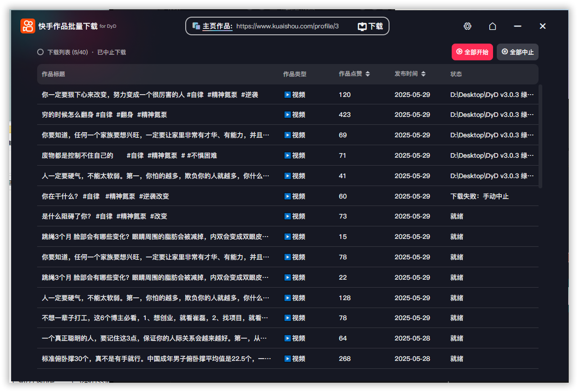Click file path in row with 120 likes
Screen dimensions: 578x392
[x=492, y=95]
